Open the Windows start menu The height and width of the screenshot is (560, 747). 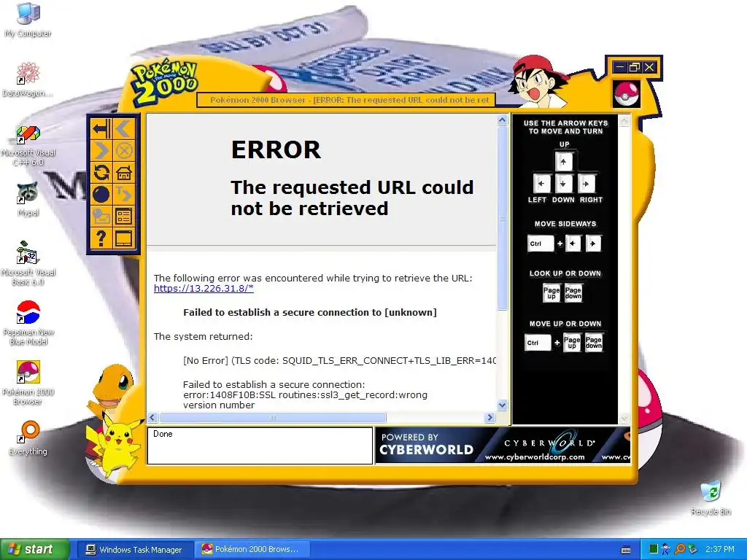[x=34, y=549]
